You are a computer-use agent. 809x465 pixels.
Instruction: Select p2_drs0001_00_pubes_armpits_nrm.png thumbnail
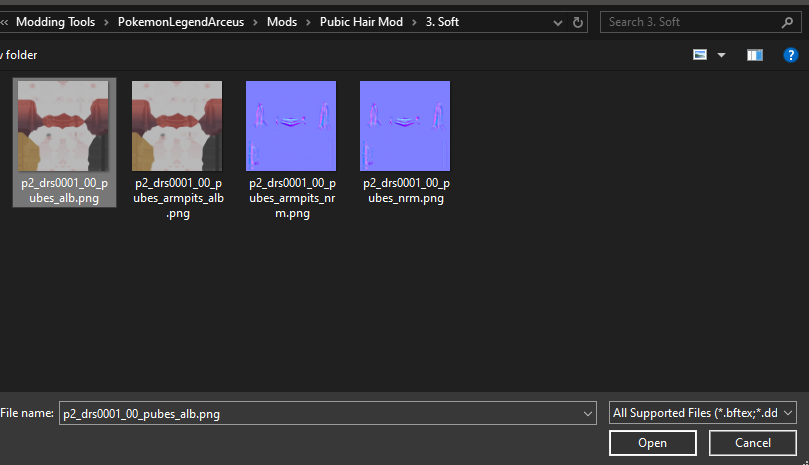[291, 125]
